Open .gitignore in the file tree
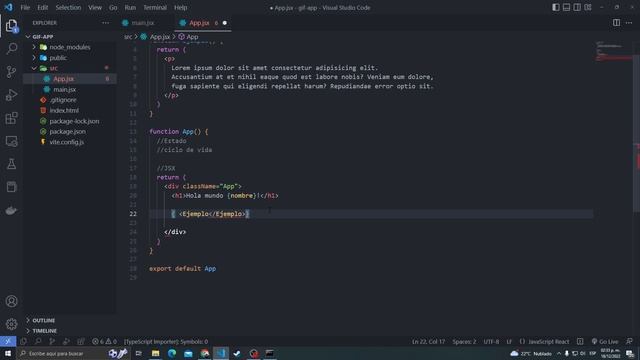Image resolution: width=640 pixels, height=360 pixels. click(69, 100)
